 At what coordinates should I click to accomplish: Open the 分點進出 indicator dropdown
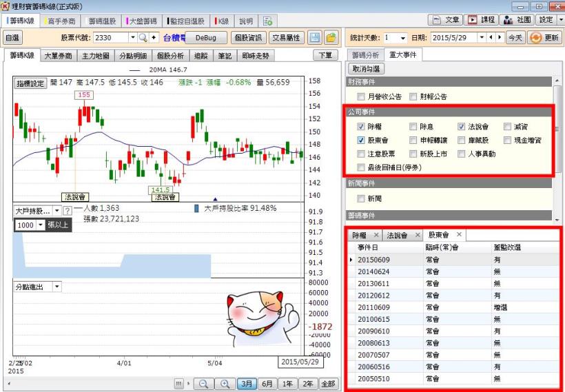coord(57,287)
